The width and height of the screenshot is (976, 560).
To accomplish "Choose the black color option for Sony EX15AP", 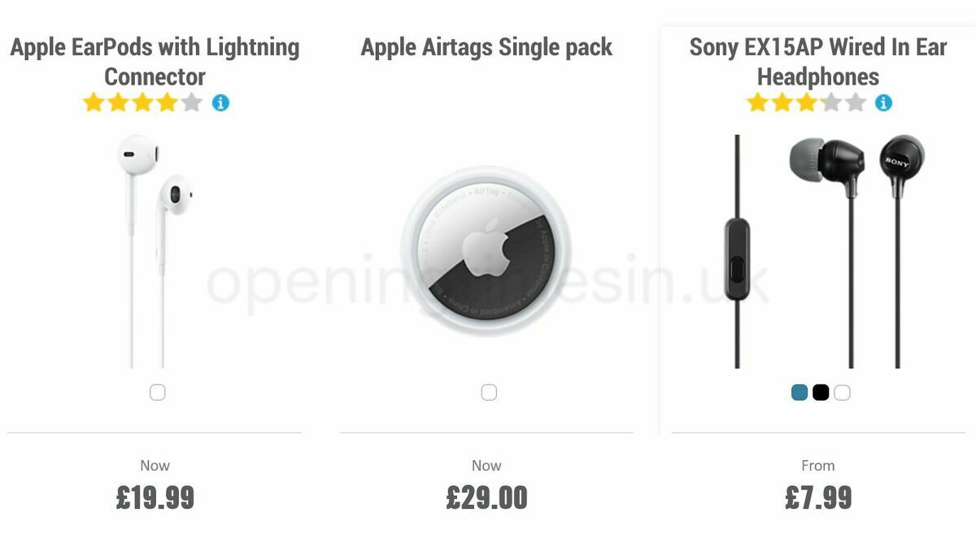I will click(x=820, y=392).
